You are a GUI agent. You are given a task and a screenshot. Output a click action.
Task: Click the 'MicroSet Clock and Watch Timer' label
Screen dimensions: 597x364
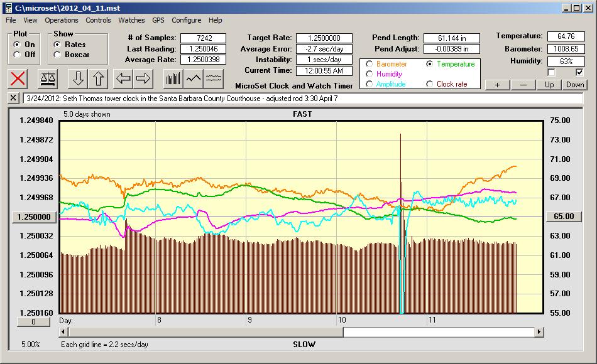[294, 86]
